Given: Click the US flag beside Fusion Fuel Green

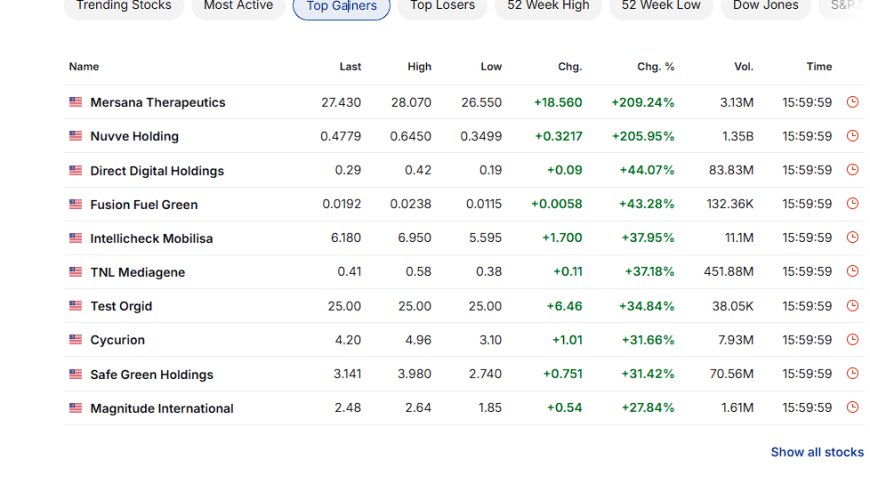Looking at the screenshot, I should tap(75, 204).
